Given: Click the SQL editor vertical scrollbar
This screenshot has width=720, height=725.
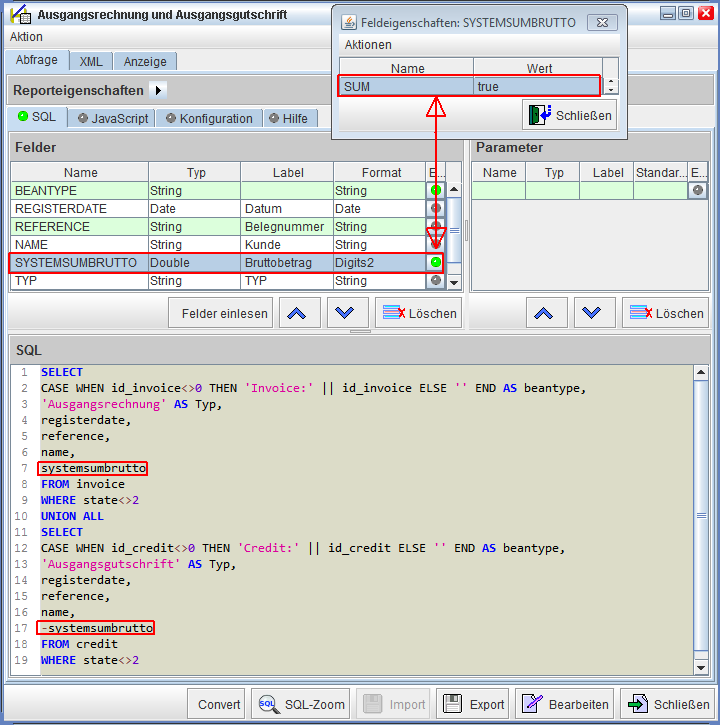Looking at the screenshot, I should coord(701,520).
